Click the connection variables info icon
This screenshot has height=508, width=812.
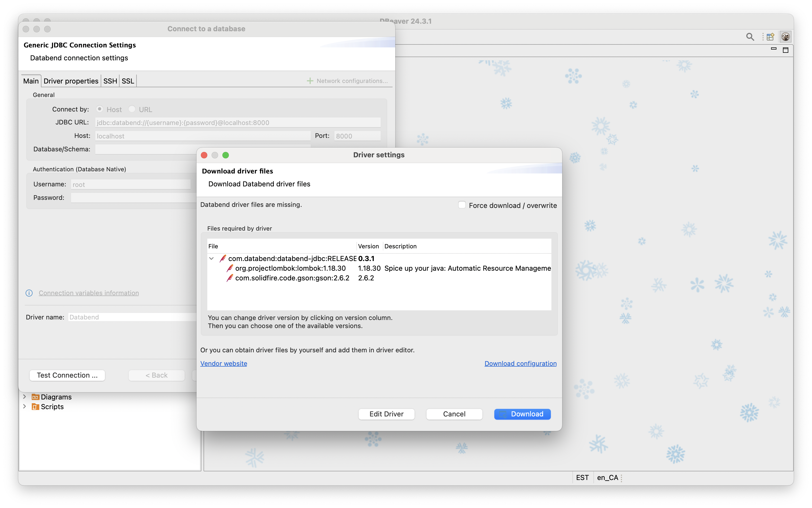click(x=29, y=293)
